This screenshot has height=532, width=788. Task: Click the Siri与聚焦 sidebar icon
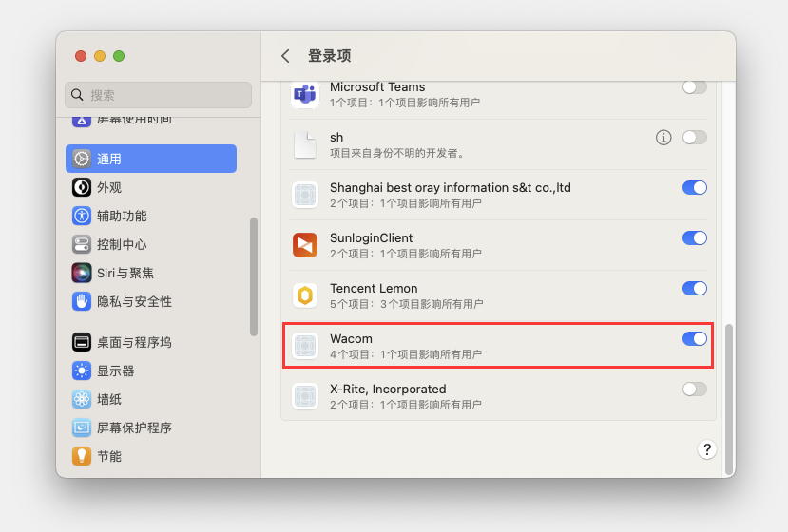pos(82,273)
